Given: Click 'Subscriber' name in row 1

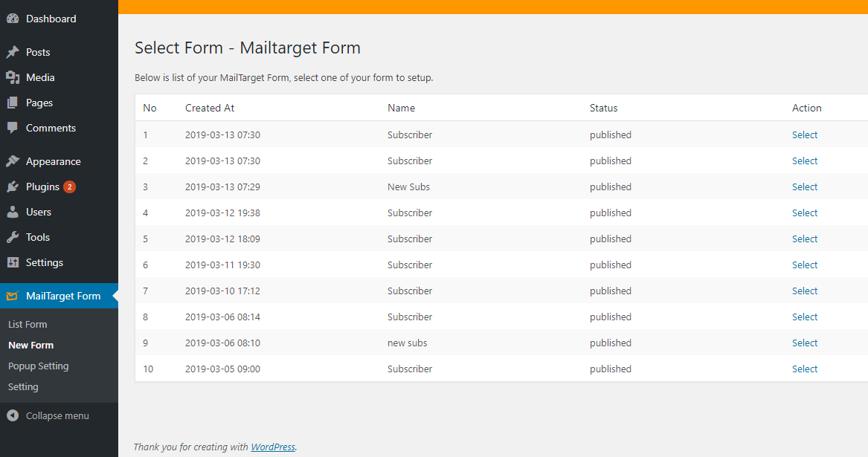Looking at the screenshot, I should pos(410,135).
